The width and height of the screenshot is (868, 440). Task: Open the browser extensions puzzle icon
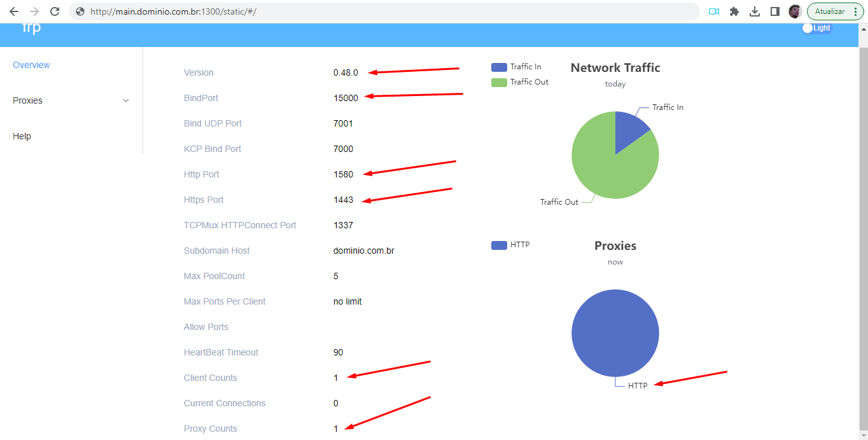[734, 11]
